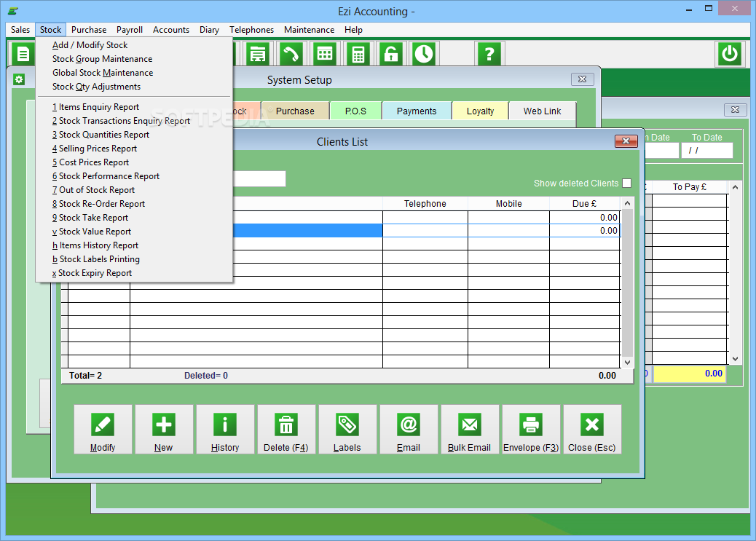Screen dimensions: 756x541
Task: Open the calendar grid toolbar icon
Action: point(325,54)
